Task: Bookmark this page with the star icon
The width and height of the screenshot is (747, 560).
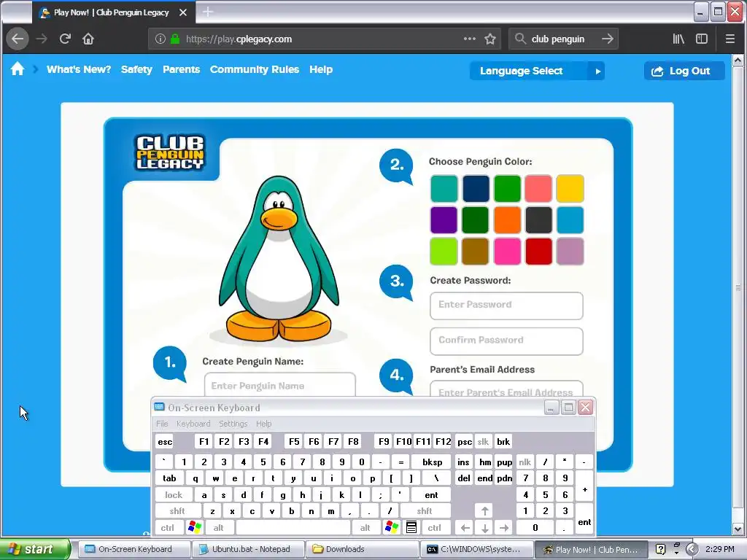Action: point(490,39)
